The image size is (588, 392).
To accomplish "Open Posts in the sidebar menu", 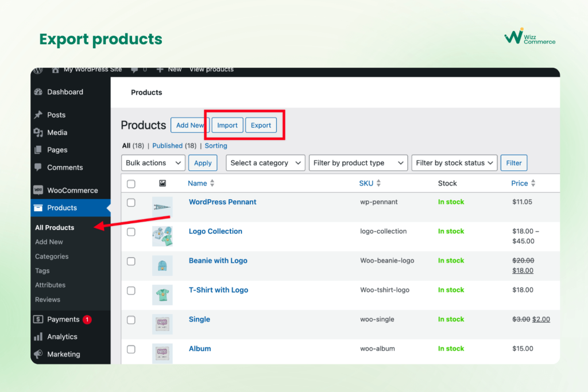I will click(x=56, y=115).
